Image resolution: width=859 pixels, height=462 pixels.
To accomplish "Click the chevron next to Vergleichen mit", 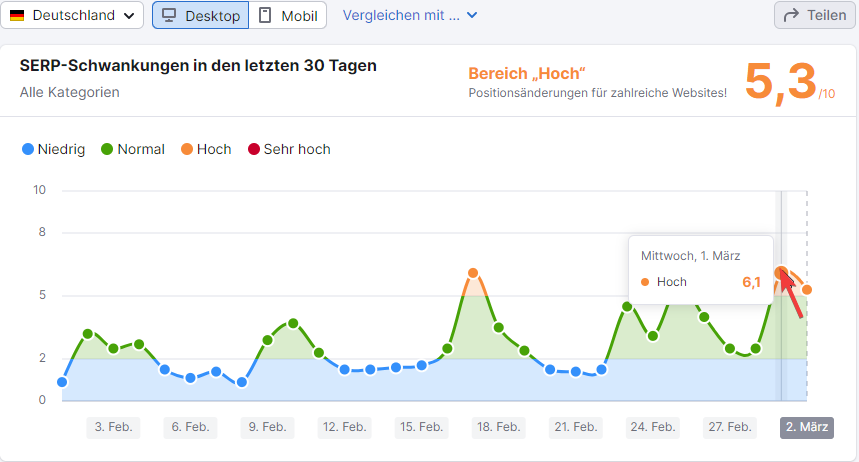I will [x=472, y=16].
